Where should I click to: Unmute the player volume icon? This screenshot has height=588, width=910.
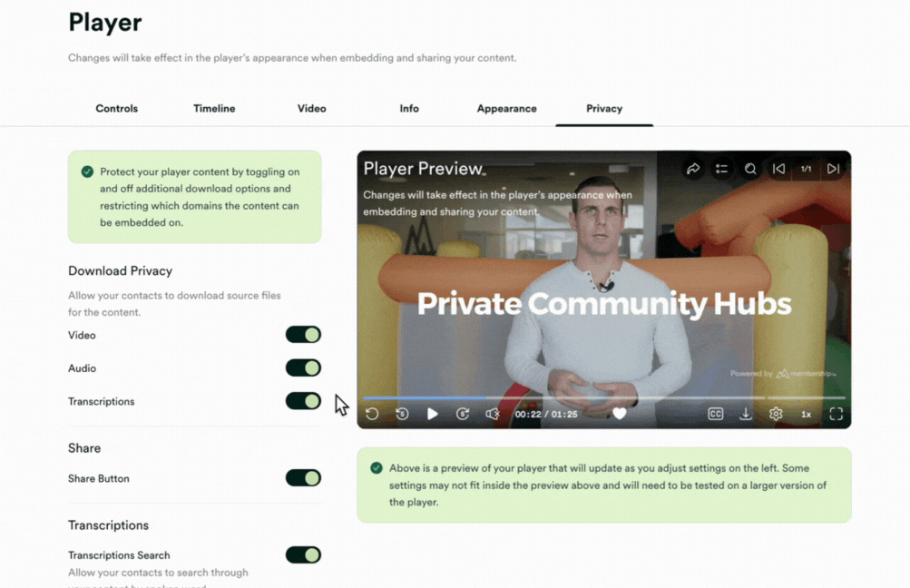(x=493, y=414)
